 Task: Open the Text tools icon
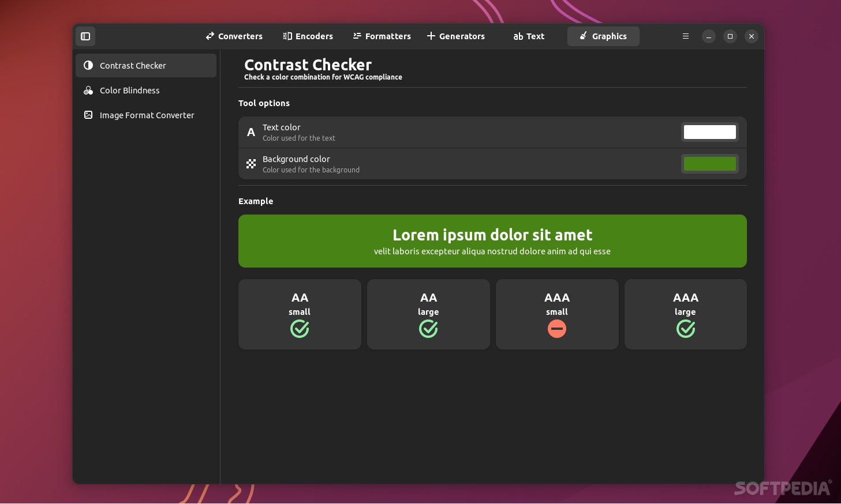point(518,36)
